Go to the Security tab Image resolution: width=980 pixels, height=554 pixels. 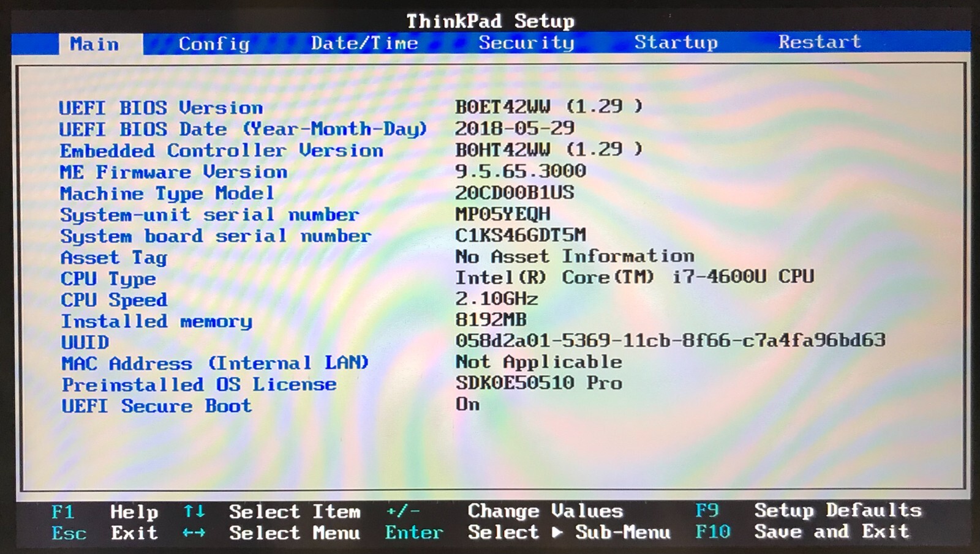[526, 42]
